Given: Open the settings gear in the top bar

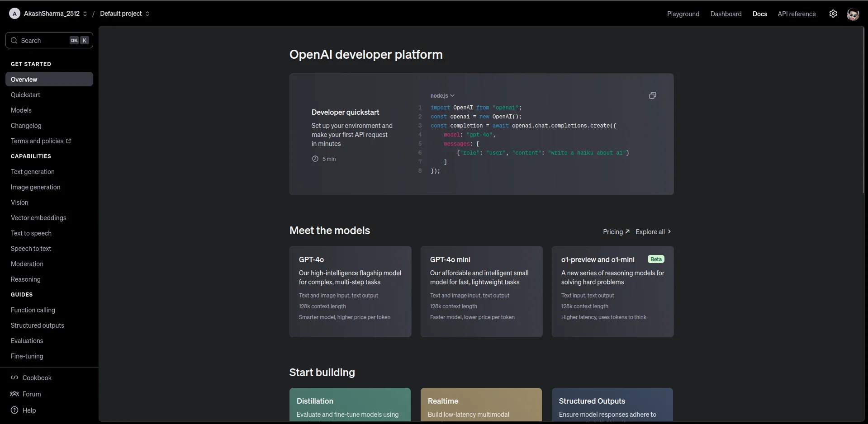Looking at the screenshot, I should point(833,14).
